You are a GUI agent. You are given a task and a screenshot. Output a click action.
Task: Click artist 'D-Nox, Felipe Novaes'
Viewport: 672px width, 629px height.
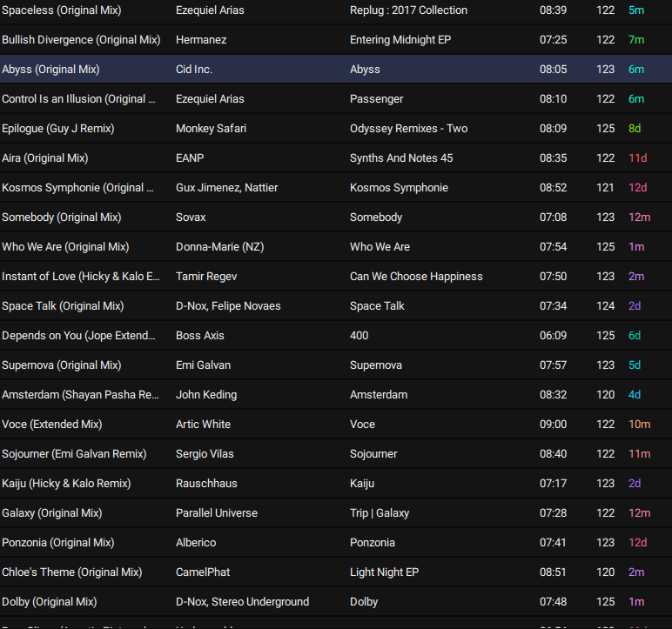[x=228, y=306]
